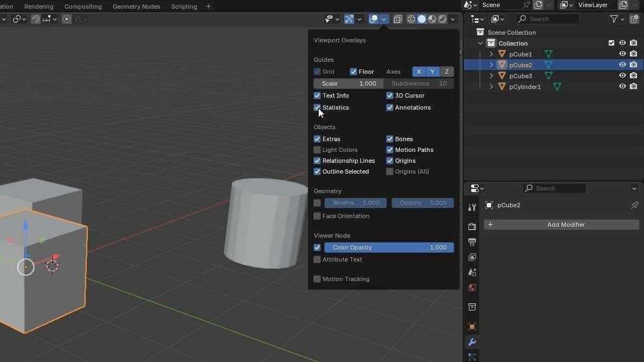
Task: Click the ViewLayer name field
Action: [x=593, y=5]
